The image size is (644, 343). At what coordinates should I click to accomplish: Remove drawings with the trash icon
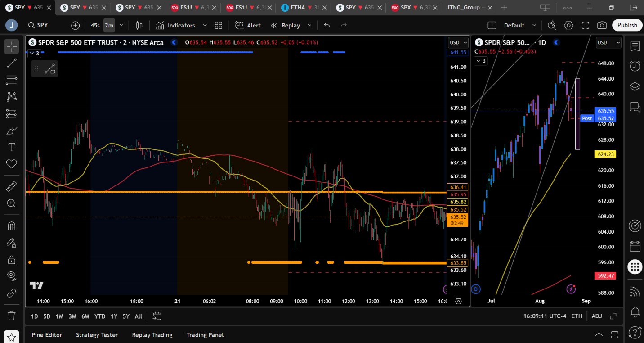click(12, 316)
